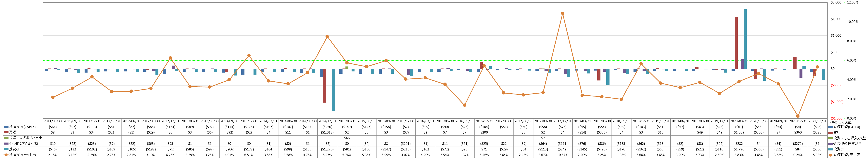868x158 pixels.
Task: Click the 10.87% ratio cell
Action: pyautogui.click(x=562, y=155)
